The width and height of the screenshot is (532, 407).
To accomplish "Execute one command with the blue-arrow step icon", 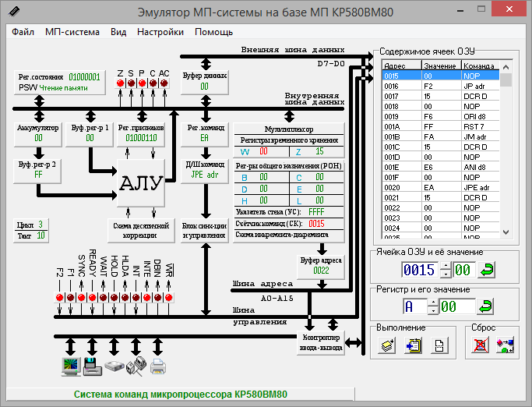I will 414,345.
